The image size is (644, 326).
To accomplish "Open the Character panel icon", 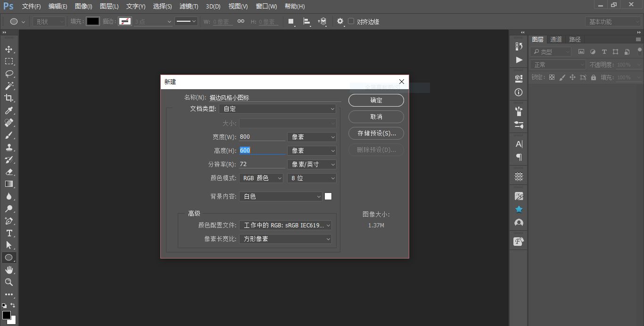I will tap(519, 144).
